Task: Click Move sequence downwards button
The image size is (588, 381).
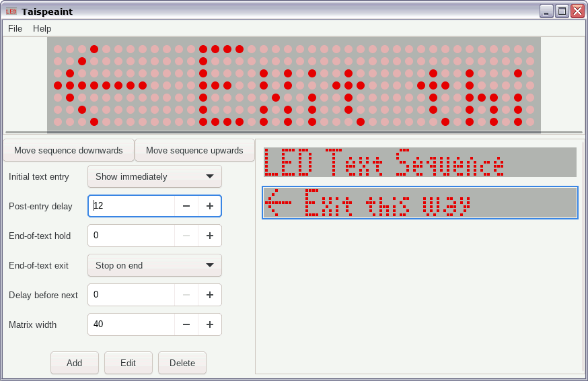Action: pos(69,150)
